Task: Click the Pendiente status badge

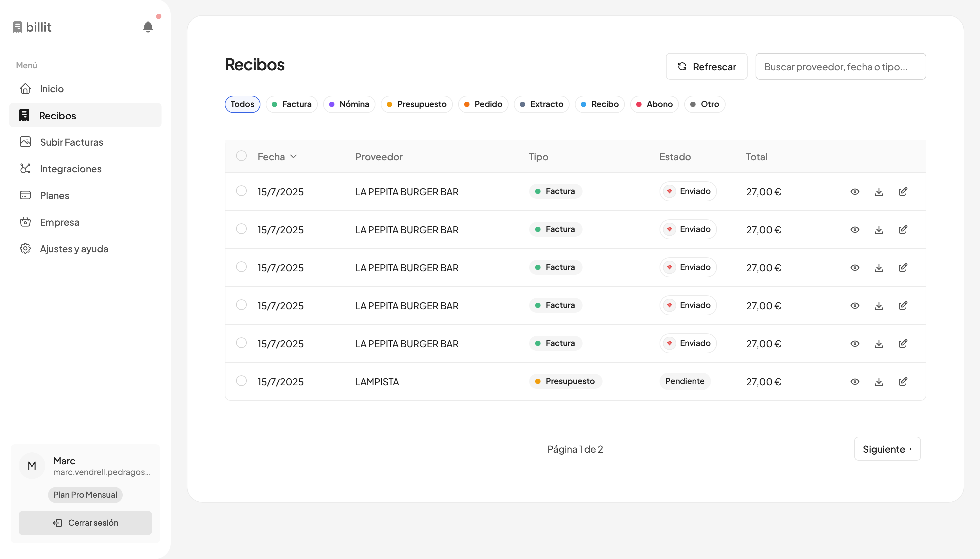Action: click(685, 381)
